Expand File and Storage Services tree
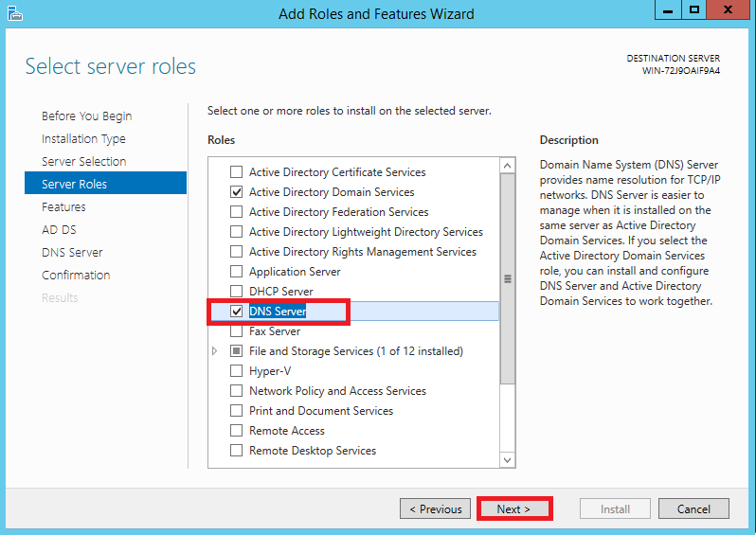Image resolution: width=756 pixels, height=535 pixels. [214, 351]
